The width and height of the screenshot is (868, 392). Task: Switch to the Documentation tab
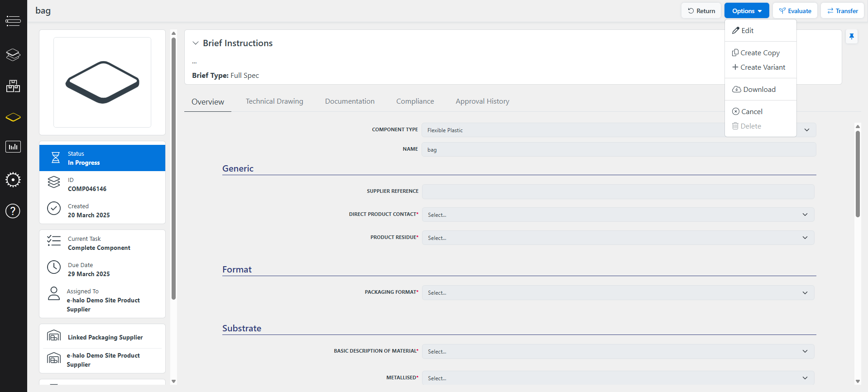350,101
